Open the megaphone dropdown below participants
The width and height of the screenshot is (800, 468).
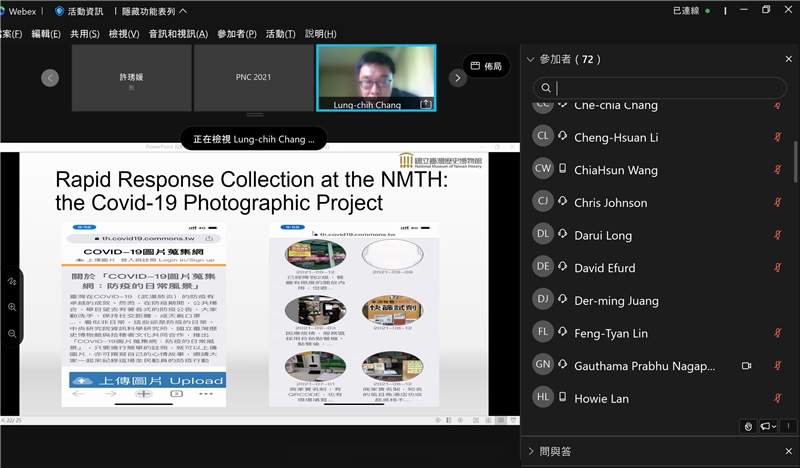(768, 426)
